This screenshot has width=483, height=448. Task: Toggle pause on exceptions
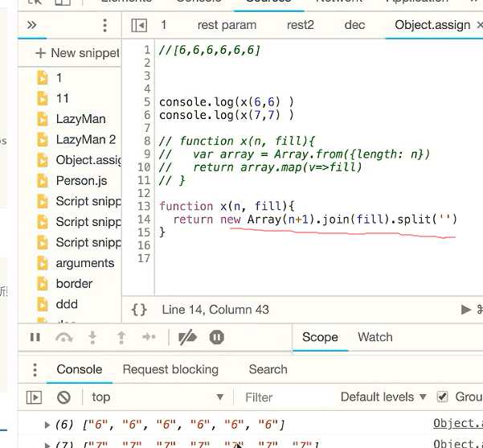(x=216, y=337)
